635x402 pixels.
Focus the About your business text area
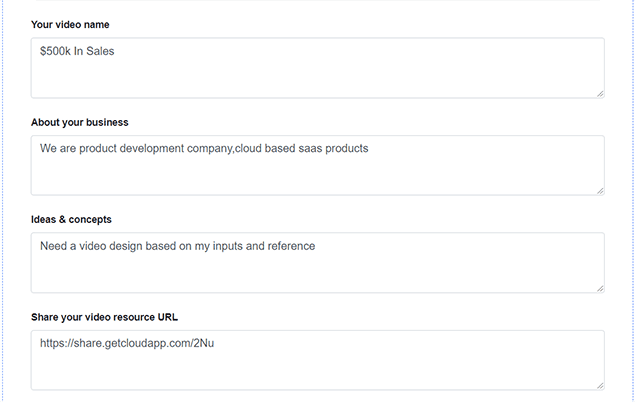point(317,172)
